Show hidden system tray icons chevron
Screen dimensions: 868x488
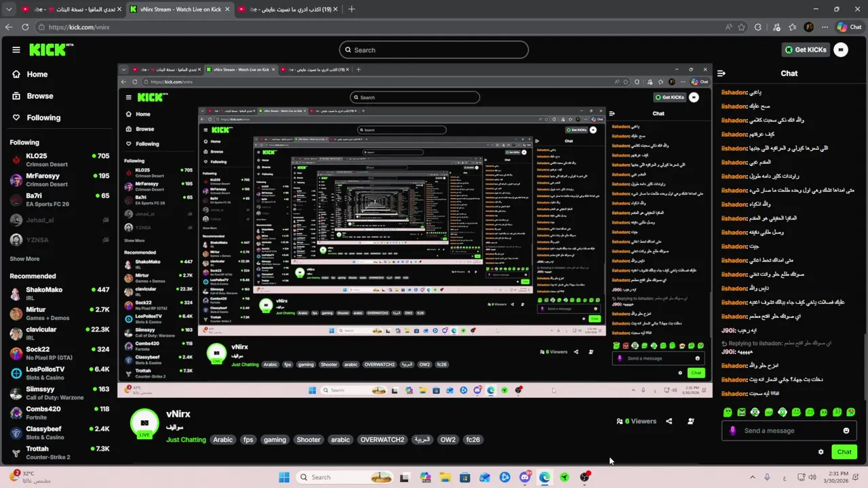pos(752,477)
